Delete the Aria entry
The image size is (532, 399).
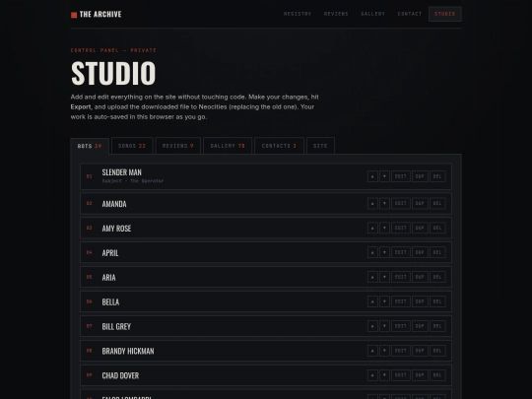437,277
